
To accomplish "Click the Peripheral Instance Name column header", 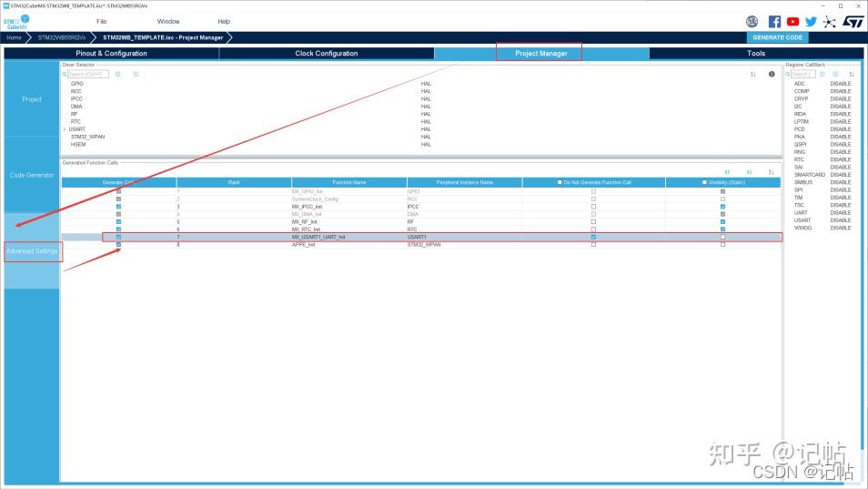I will click(x=464, y=182).
